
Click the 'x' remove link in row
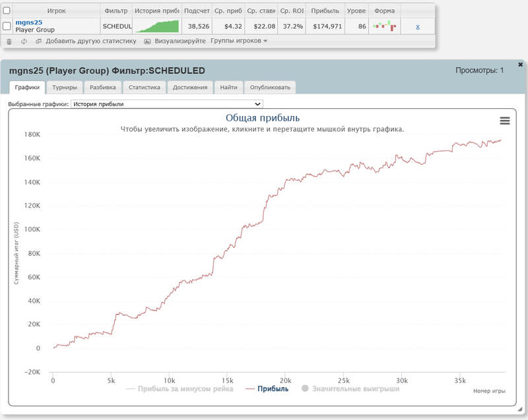coord(417,26)
